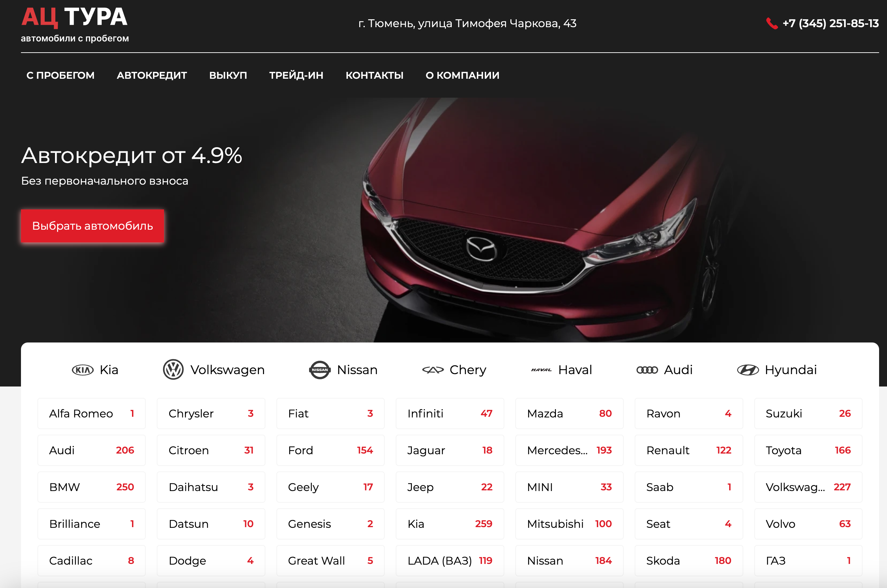Select the Chrysler brand tile
The width and height of the screenshot is (887, 588).
[x=211, y=413]
